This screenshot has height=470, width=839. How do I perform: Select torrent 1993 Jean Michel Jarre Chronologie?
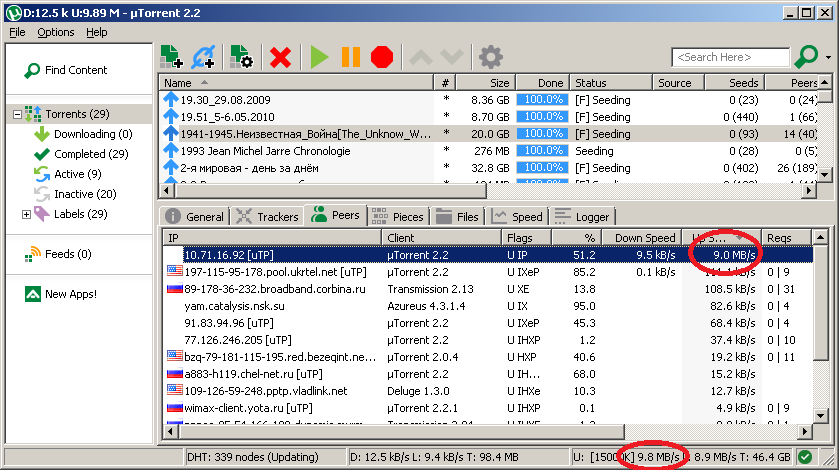[265, 151]
